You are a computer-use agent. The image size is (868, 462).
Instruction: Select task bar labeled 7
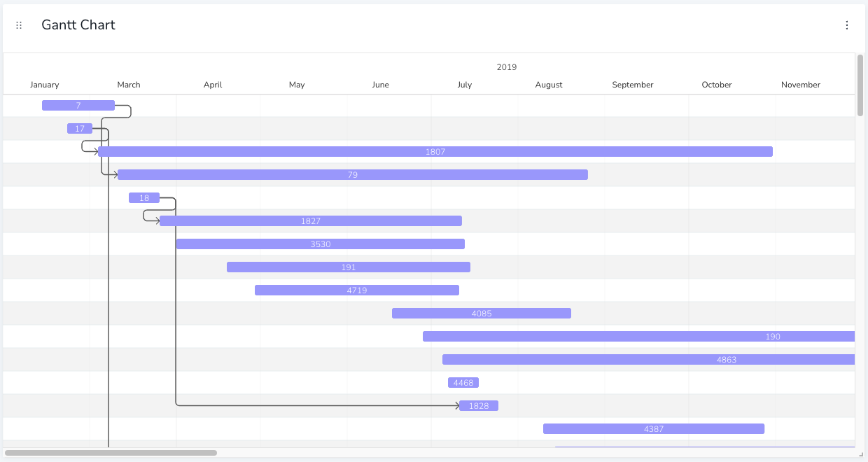coord(78,105)
